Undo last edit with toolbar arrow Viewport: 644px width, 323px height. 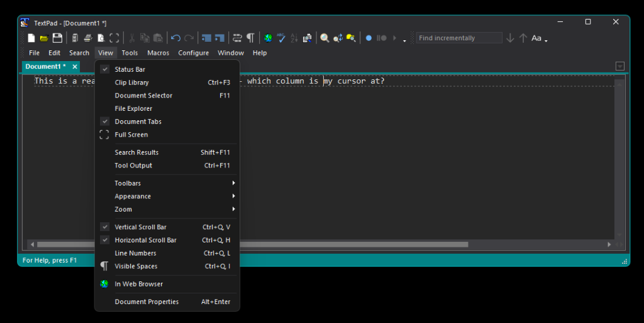tap(176, 38)
